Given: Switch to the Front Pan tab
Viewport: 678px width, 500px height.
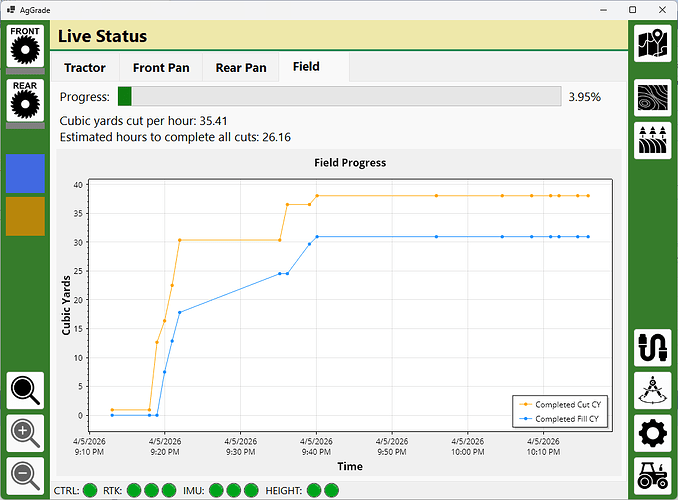Looking at the screenshot, I should tap(161, 68).
